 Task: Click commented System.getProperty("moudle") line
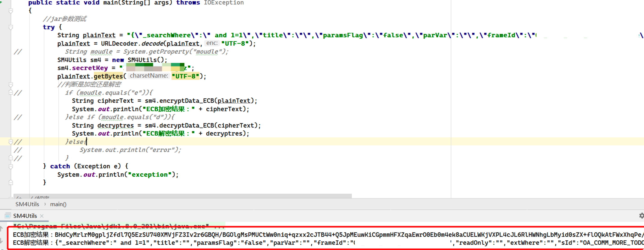(147, 52)
